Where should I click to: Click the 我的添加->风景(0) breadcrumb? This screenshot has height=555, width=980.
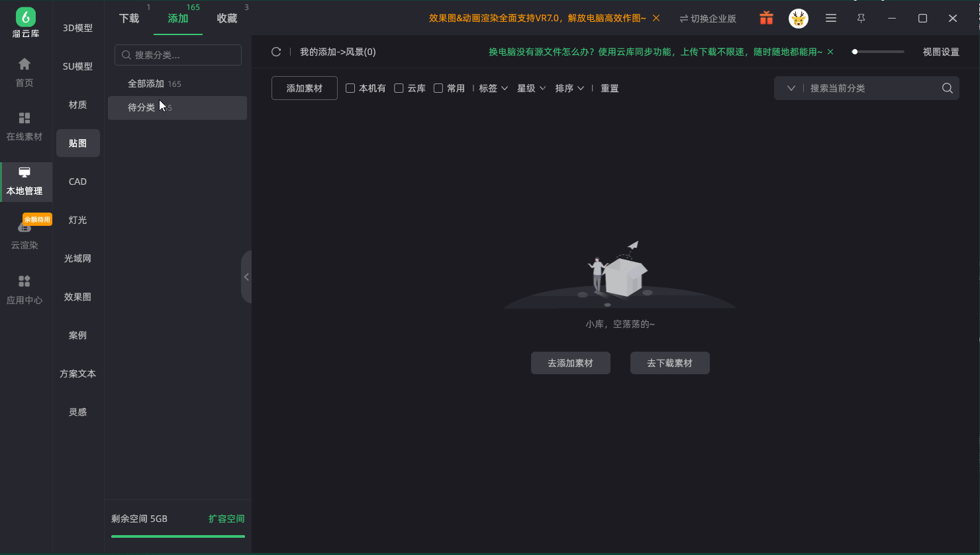pos(338,52)
